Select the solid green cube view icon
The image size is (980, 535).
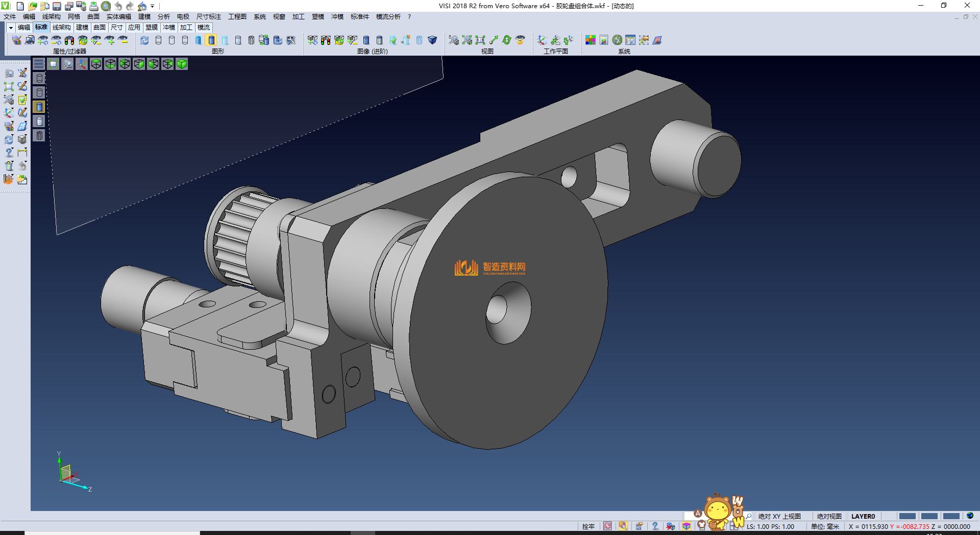point(182,64)
